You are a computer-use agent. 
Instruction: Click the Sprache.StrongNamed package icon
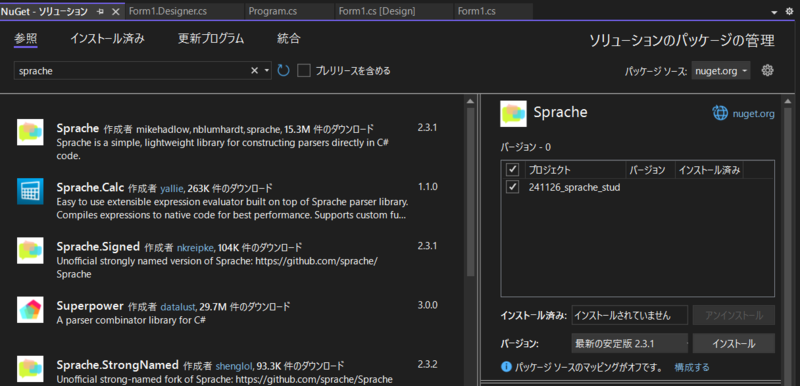click(x=30, y=369)
